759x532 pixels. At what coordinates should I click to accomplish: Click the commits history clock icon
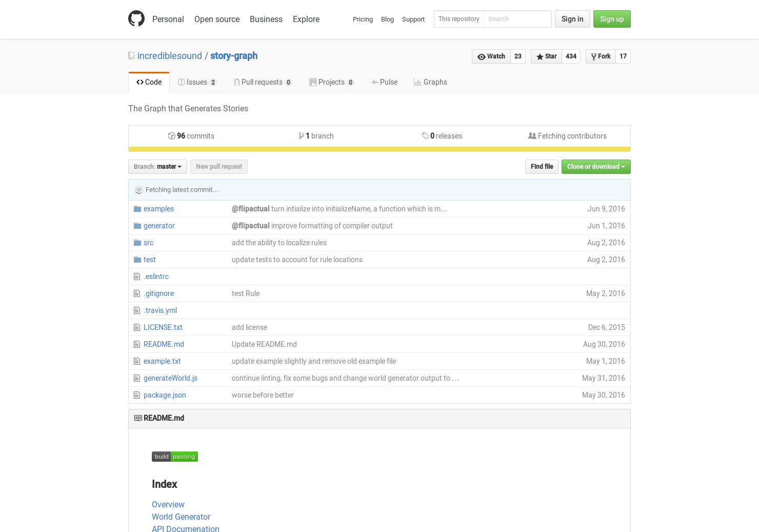172,136
